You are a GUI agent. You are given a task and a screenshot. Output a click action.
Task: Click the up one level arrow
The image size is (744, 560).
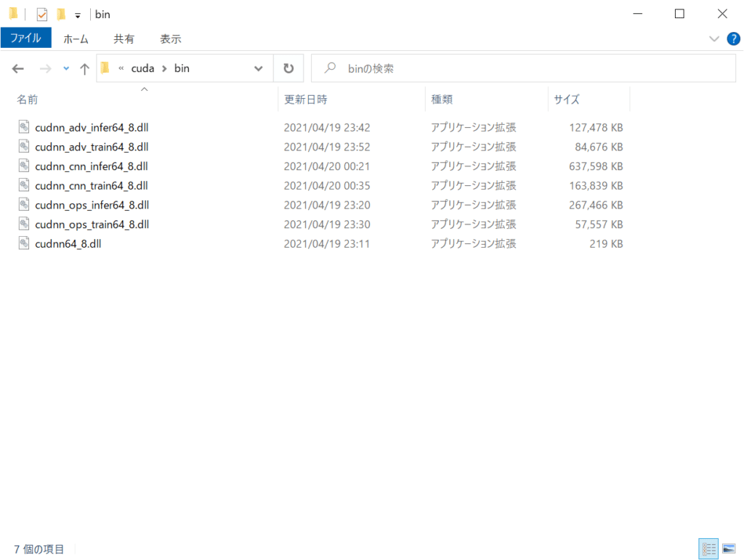click(x=84, y=69)
